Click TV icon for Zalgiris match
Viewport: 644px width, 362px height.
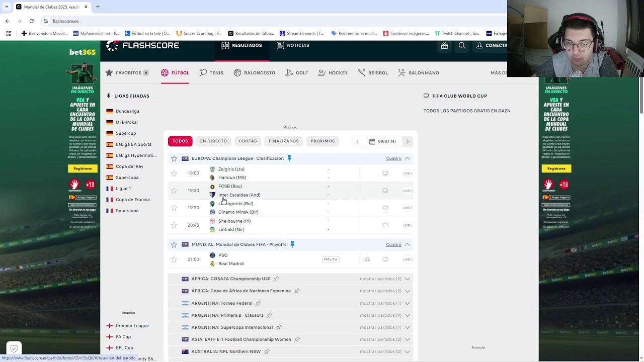385,173
